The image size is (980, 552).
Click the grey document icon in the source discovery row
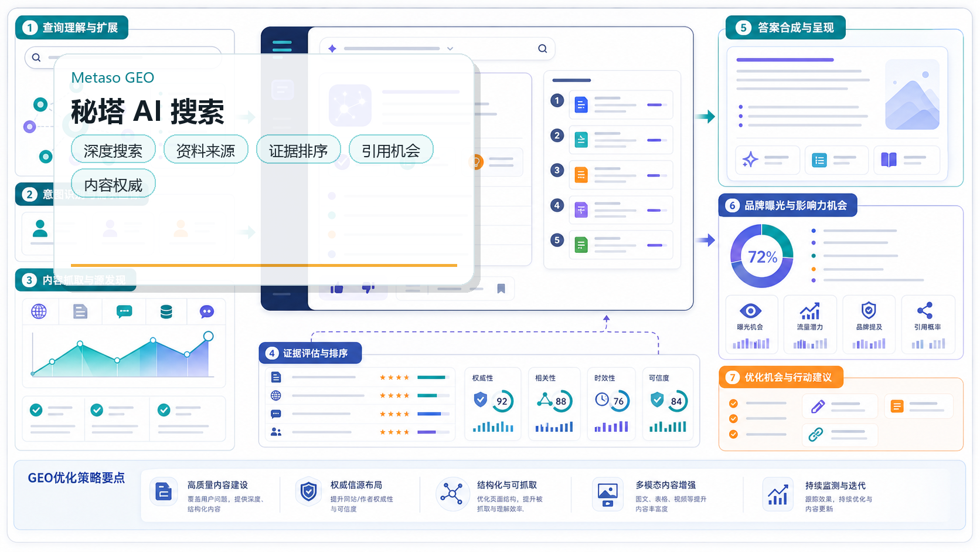(80, 311)
